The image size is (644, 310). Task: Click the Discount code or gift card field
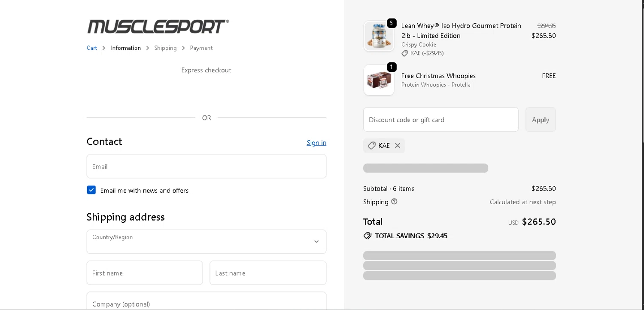(441, 120)
